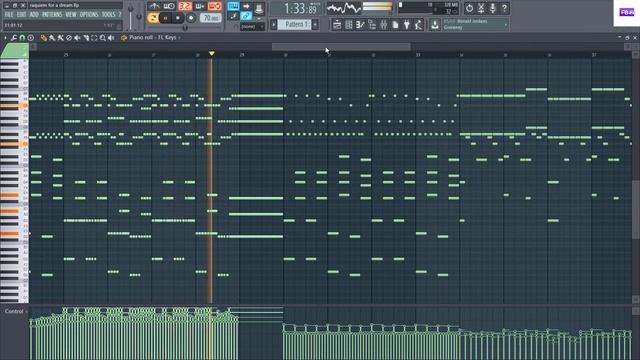
Task: Click the grid icon beside the playlist icon
Action: coord(349,25)
